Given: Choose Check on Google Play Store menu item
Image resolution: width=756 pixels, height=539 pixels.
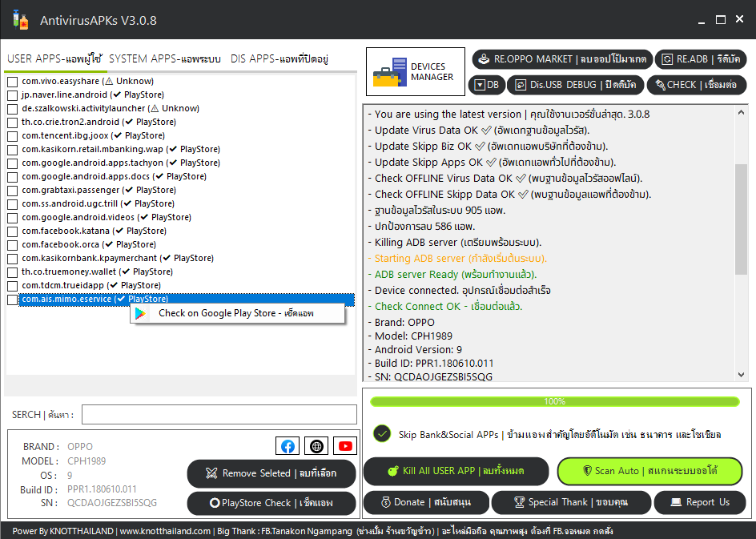Looking at the screenshot, I should coord(238,313).
